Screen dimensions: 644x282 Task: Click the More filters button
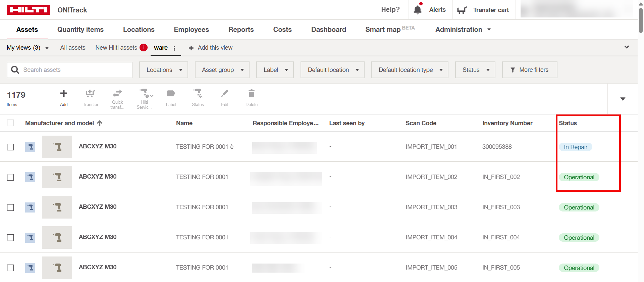(529, 70)
